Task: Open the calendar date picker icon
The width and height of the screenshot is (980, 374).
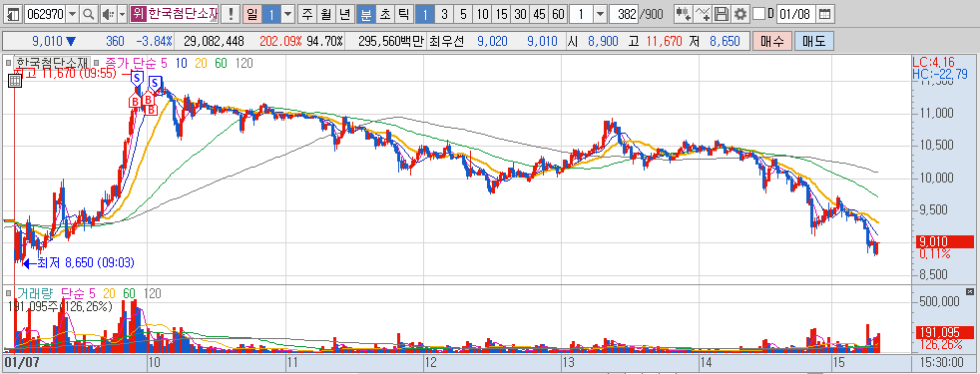Action: coord(825,13)
